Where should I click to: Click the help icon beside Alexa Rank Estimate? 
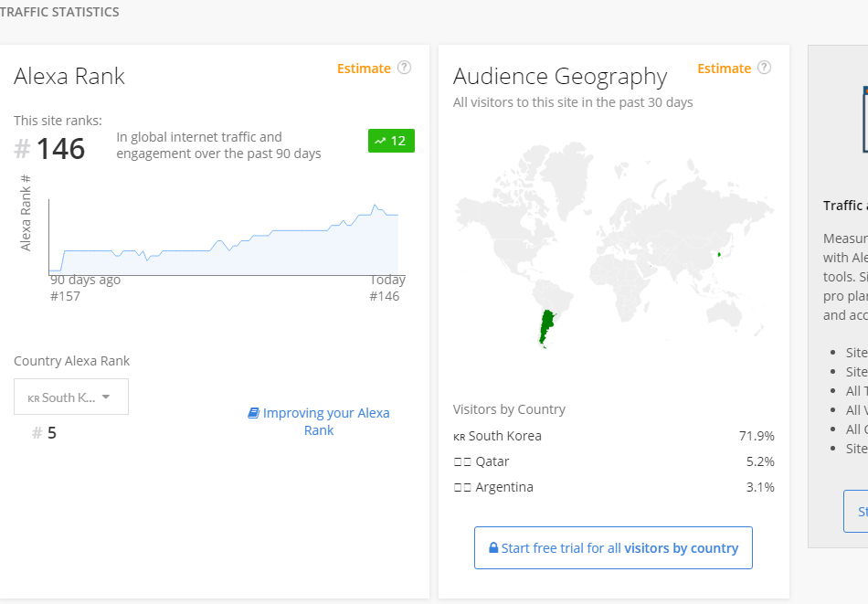click(x=404, y=68)
